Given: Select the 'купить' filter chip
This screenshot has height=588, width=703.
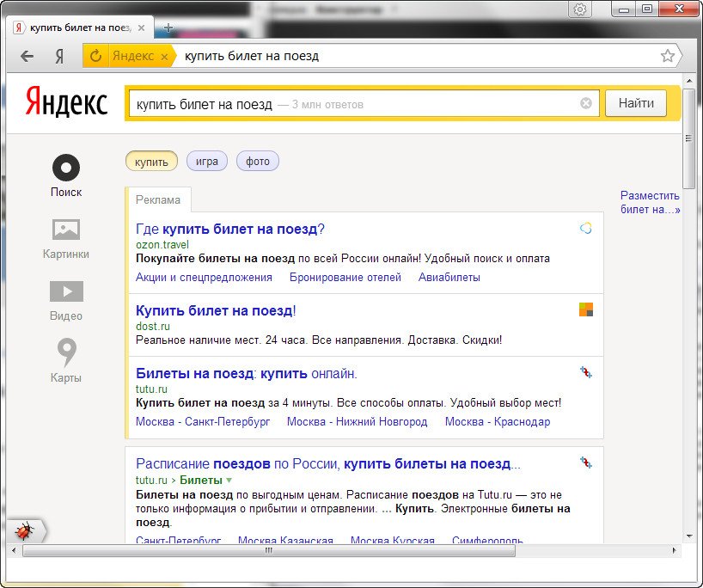Looking at the screenshot, I should [x=151, y=162].
